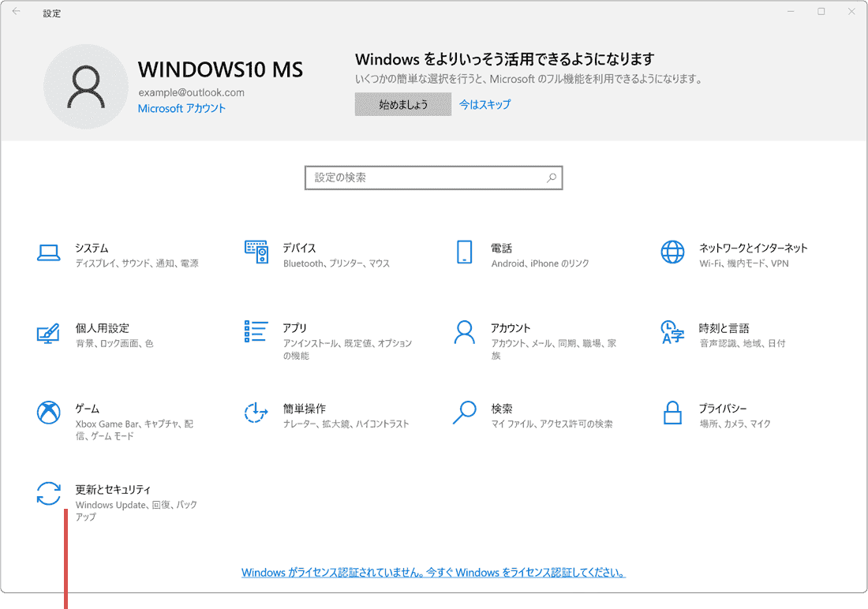Go back using the arrow at top left

[x=16, y=13]
